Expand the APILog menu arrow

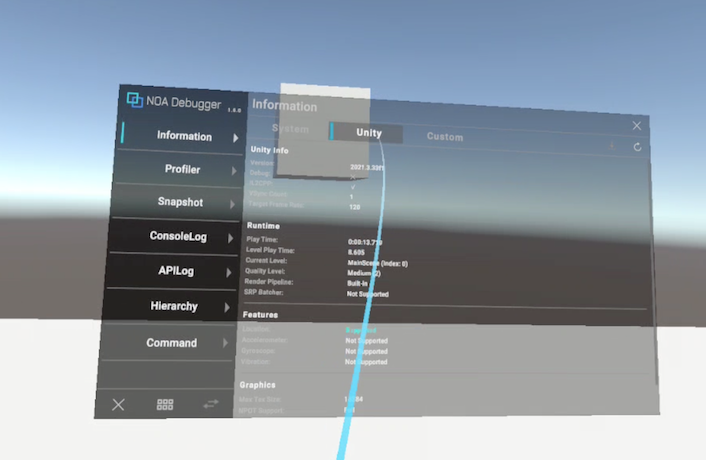tap(229, 272)
